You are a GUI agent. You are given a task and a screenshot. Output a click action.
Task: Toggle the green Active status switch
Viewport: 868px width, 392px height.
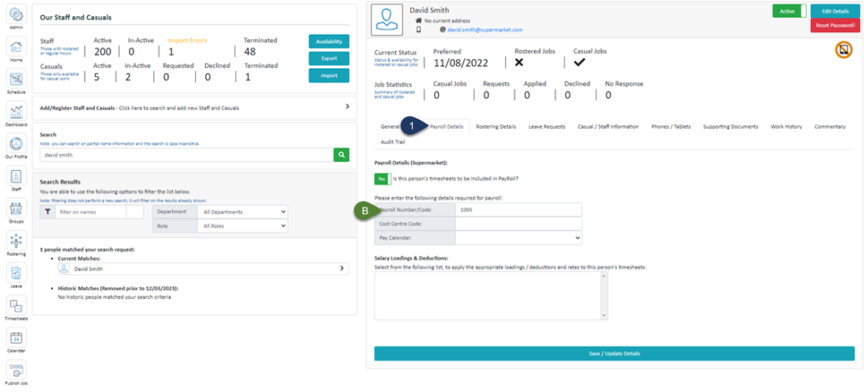tap(789, 11)
